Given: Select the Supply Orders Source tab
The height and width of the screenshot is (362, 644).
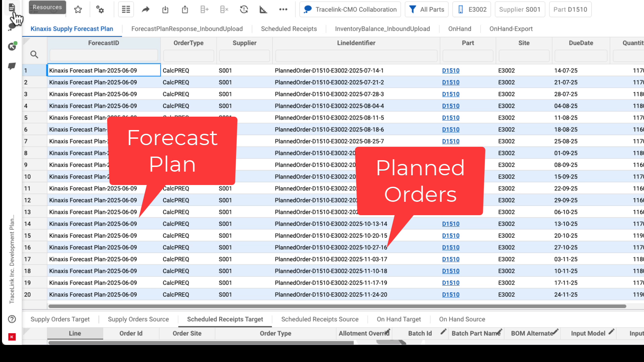Looking at the screenshot, I should click(138, 319).
